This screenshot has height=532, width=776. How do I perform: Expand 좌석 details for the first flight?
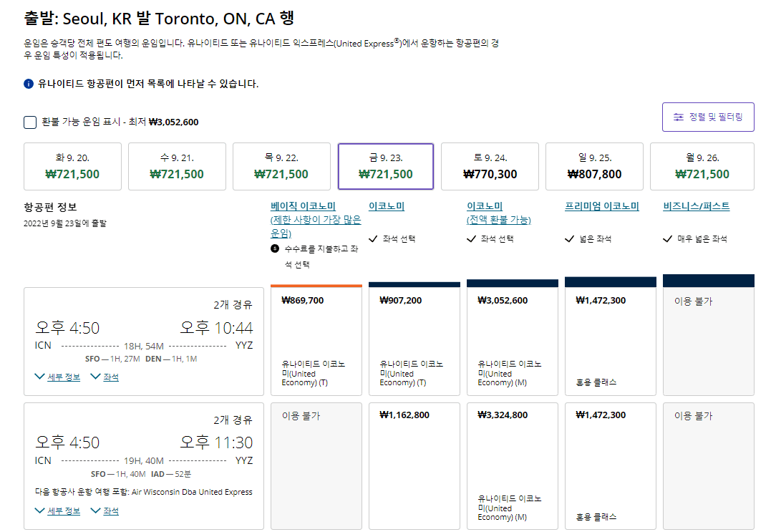110,376
